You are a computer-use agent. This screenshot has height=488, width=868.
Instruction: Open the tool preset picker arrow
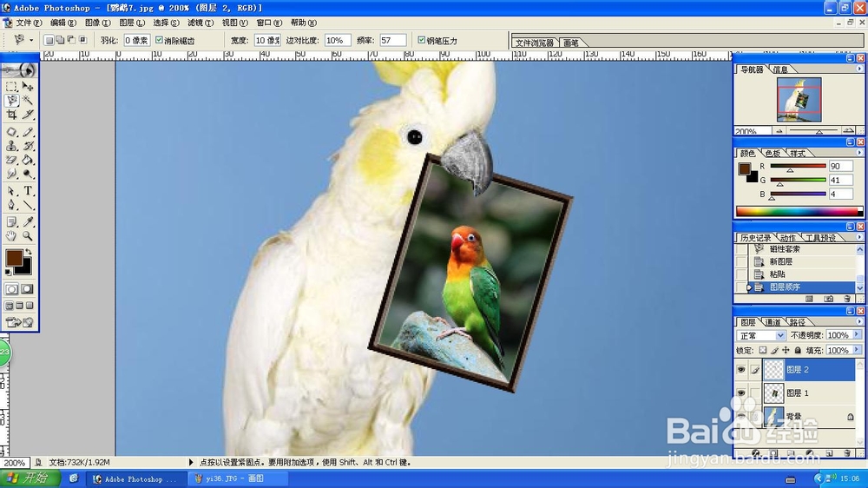(x=31, y=40)
